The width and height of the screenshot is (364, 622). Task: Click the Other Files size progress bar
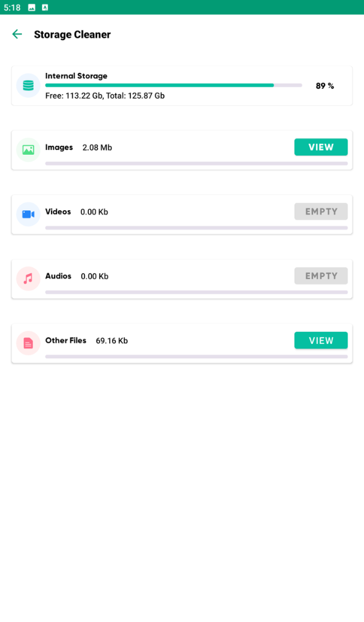click(196, 357)
